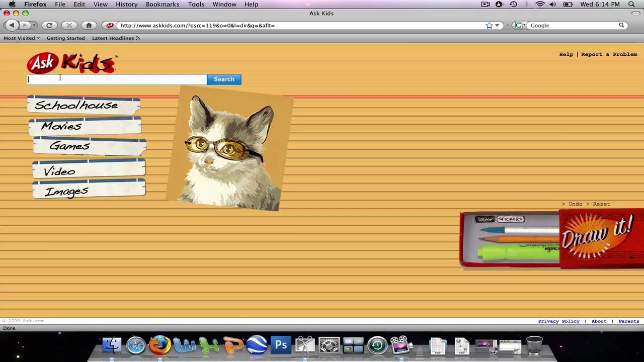Open the Firefox application menu
The width and height of the screenshot is (644, 362).
point(35,5)
